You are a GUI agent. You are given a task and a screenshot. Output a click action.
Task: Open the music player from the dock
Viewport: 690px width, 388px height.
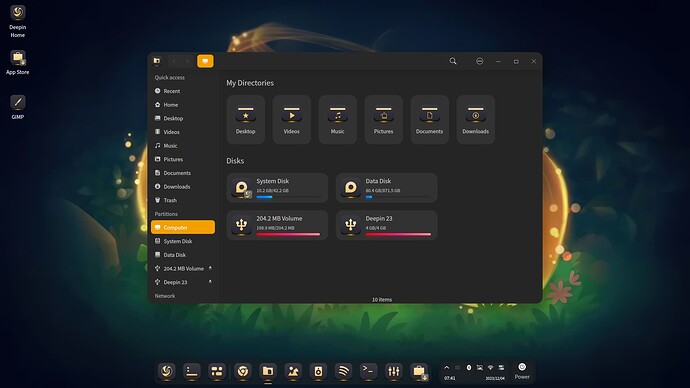click(318, 372)
